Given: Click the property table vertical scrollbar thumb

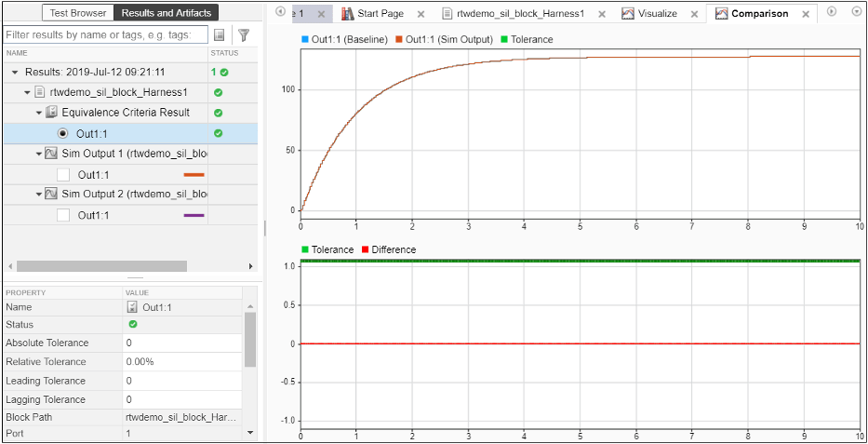Looking at the screenshot, I should pyautogui.click(x=249, y=340).
